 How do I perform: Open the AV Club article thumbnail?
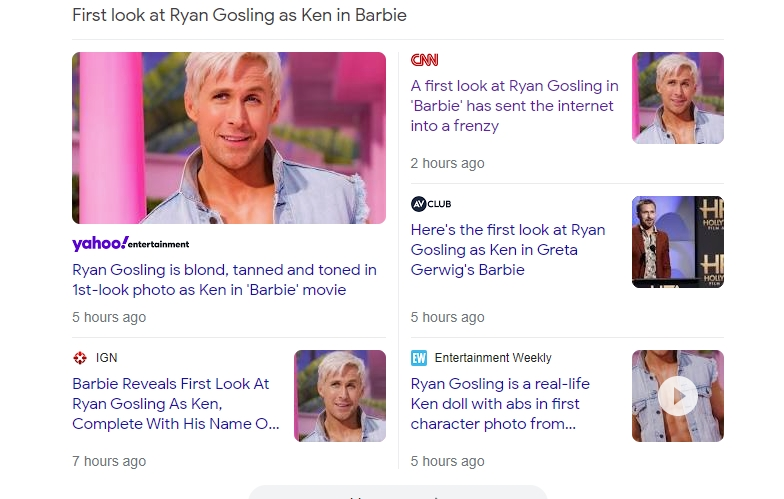tap(677, 242)
